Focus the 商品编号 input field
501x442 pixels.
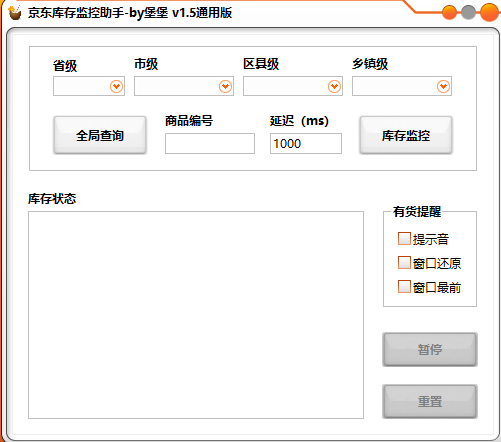(210, 144)
